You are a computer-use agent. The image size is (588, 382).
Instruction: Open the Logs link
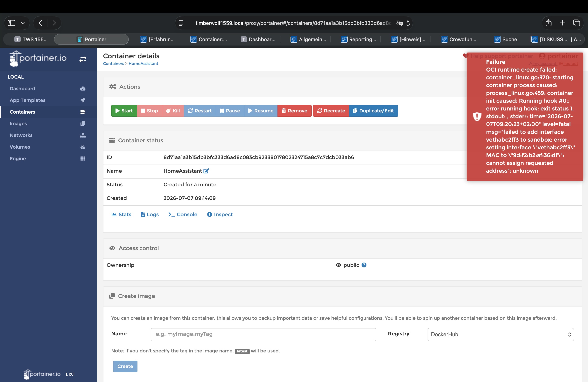click(150, 214)
